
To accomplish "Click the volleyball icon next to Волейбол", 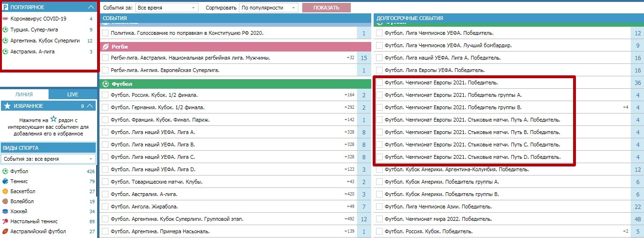I will tap(5, 201).
